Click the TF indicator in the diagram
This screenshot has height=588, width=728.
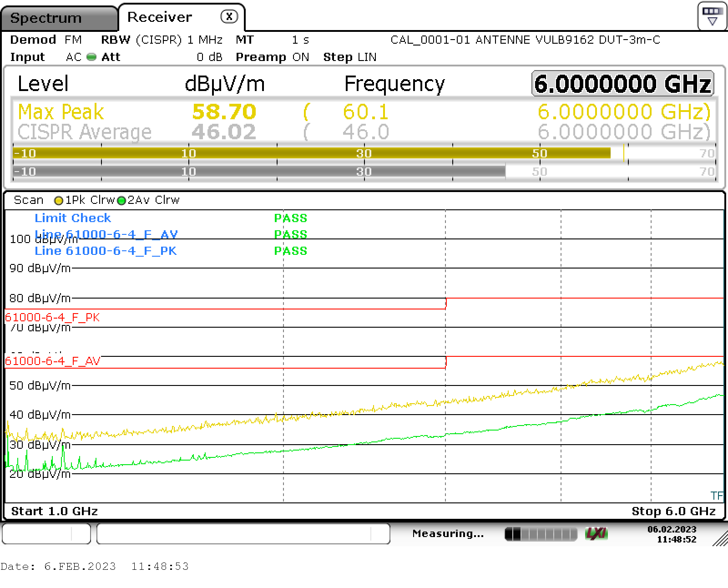pyautogui.click(x=717, y=496)
